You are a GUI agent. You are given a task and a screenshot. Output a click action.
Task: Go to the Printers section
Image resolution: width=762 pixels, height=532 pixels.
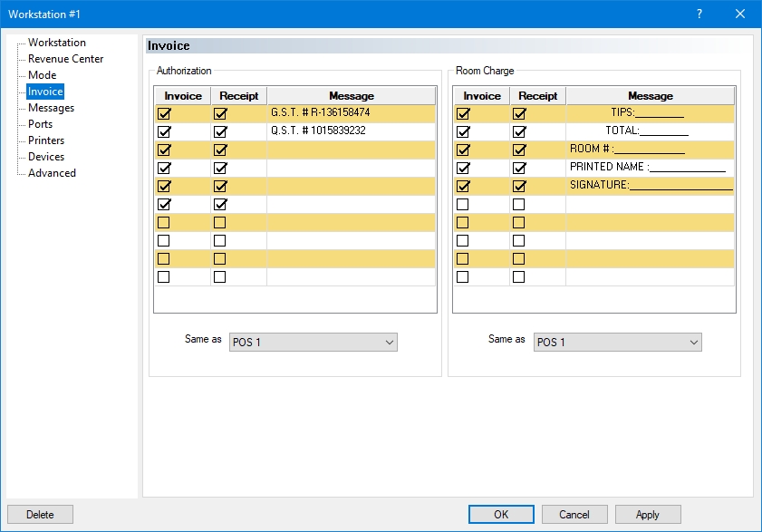tap(46, 140)
